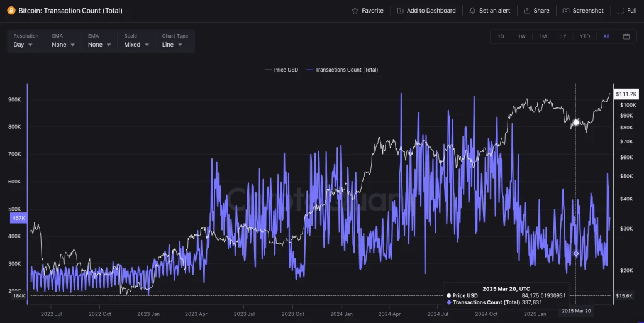Screen dimensions: 644x323
Task: Take a chart Screenshot via camera icon
Action: pos(566,11)
